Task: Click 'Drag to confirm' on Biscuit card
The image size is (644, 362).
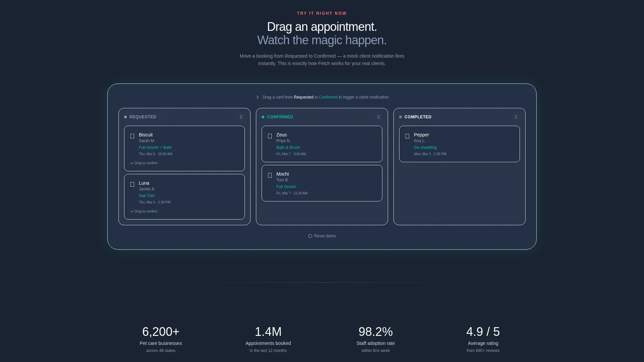Action: (146, 163)
